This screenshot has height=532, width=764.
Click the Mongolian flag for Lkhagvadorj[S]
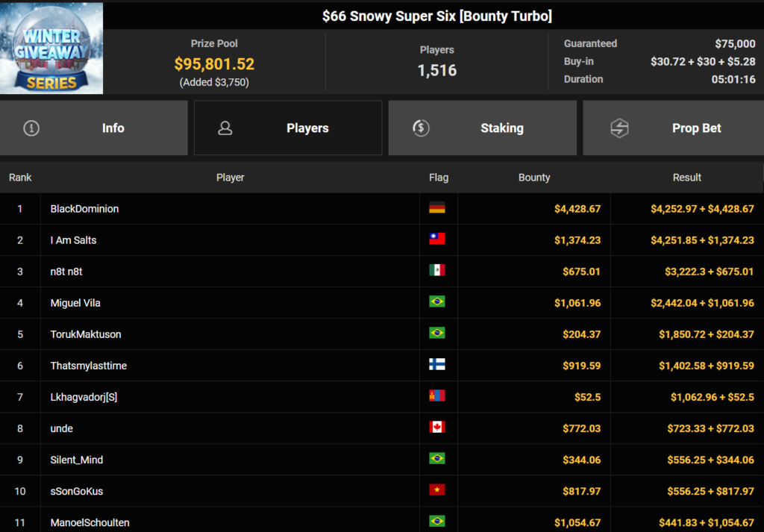point(437,397)
